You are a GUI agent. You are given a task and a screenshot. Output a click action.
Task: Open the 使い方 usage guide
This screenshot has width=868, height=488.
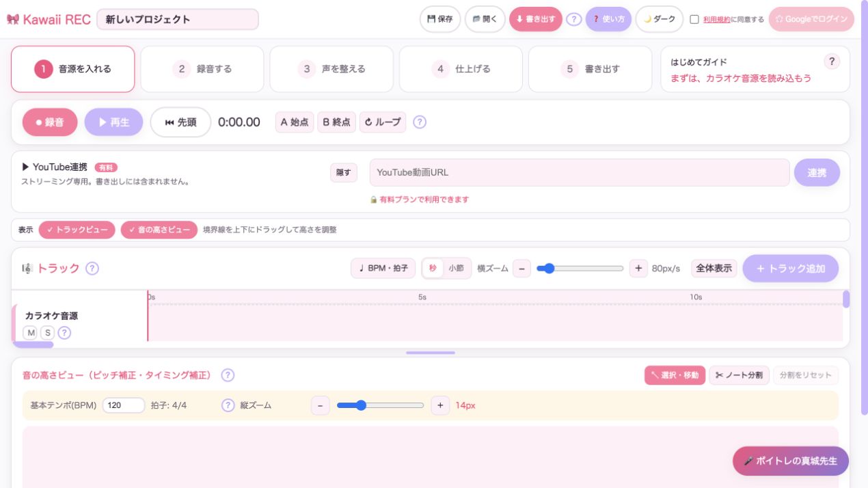point(608,19)
